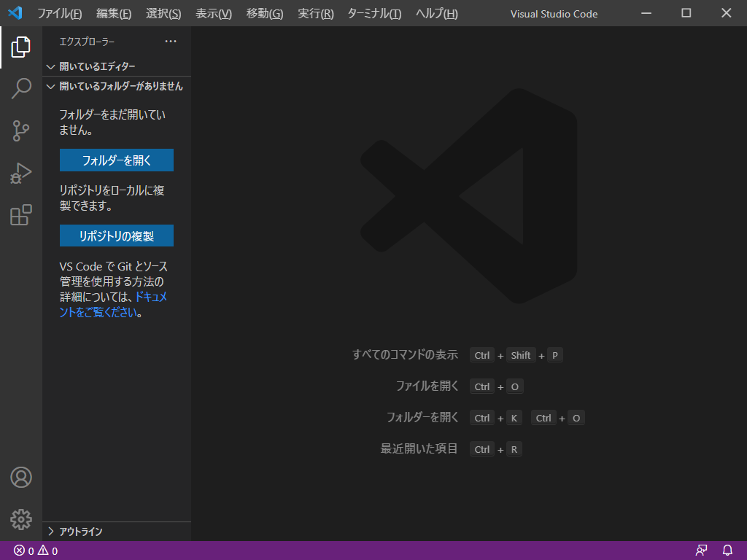Image resolution: width=747 pixels, height=560 pixels.
Task: Open the Source Control view icon
Action: [x=21, y=131]
